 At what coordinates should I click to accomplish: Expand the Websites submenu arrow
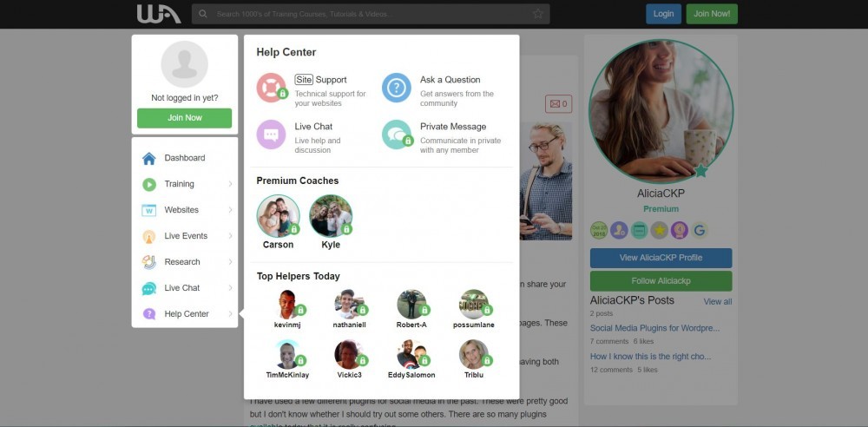(230, 210)
